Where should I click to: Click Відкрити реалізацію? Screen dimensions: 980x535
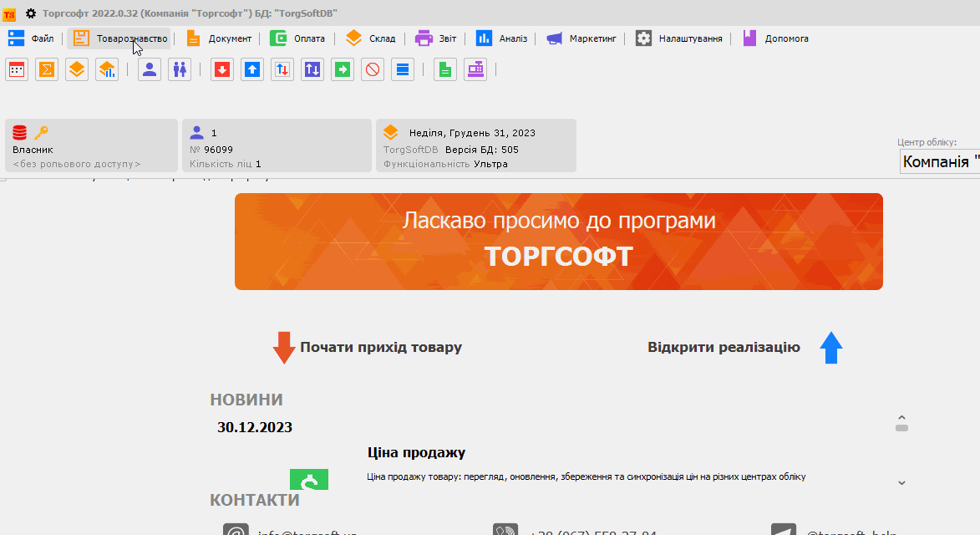click(x=724, y=347)
